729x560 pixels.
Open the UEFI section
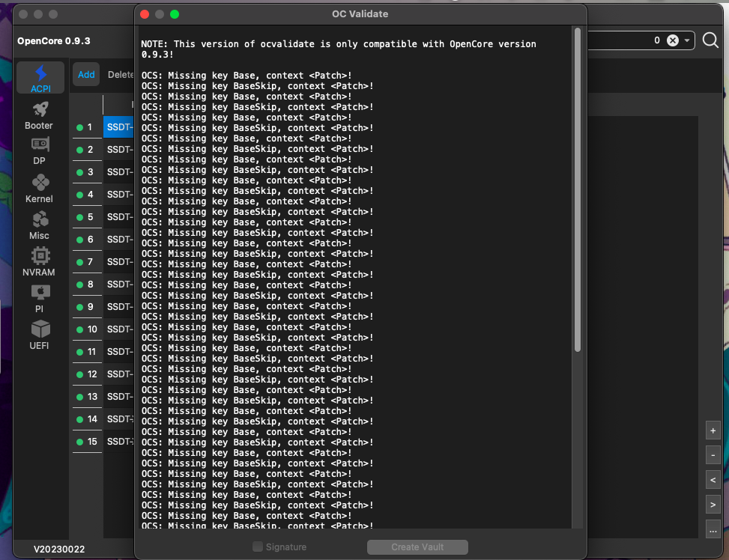(x=39, y=332)
